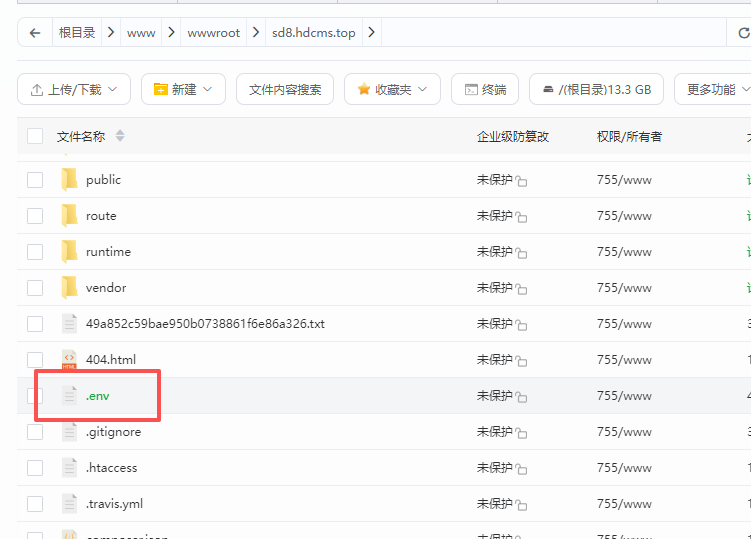Click the vendor folder icon
Viewport: 751px width, 539px height.
[69, 287]
